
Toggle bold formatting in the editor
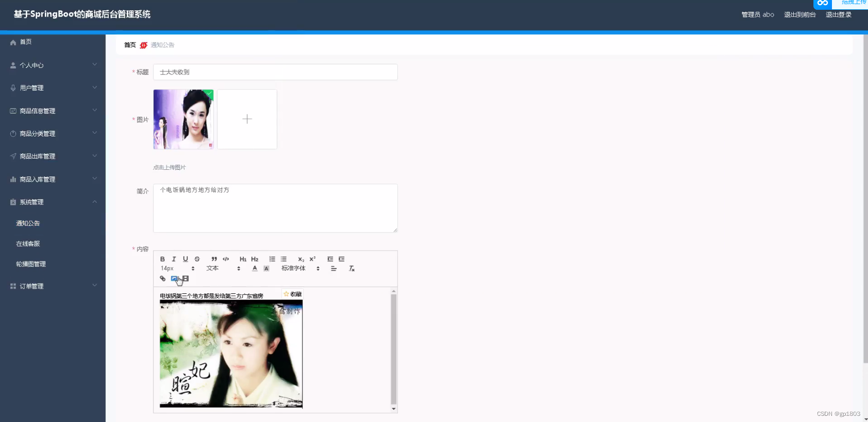pyautogui.click(x=162, y=259)
